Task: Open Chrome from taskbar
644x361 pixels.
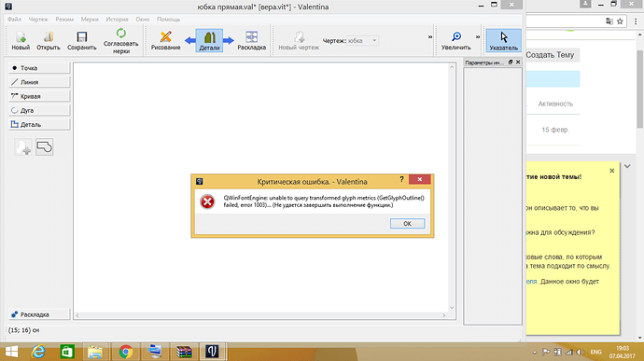Action: coord(126,352)
